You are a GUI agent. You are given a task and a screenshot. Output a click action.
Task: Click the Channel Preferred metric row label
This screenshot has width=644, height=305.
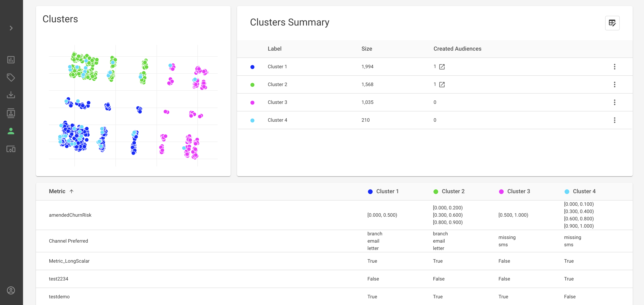pos(69,241)
